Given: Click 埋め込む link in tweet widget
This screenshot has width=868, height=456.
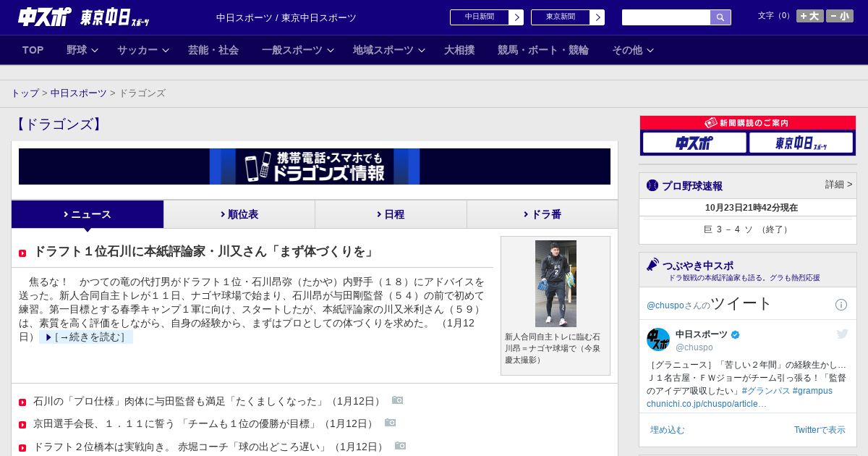Looking at the screenshot, I should [x=667, y=430].
